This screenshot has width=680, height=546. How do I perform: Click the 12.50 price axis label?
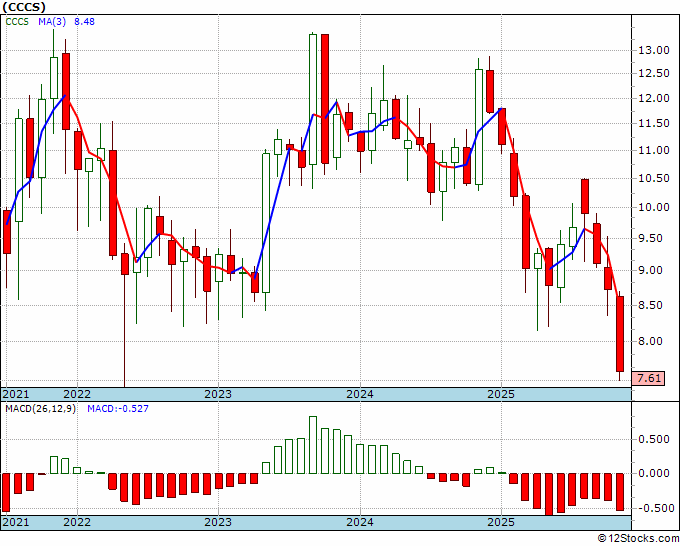pos(654,73)
